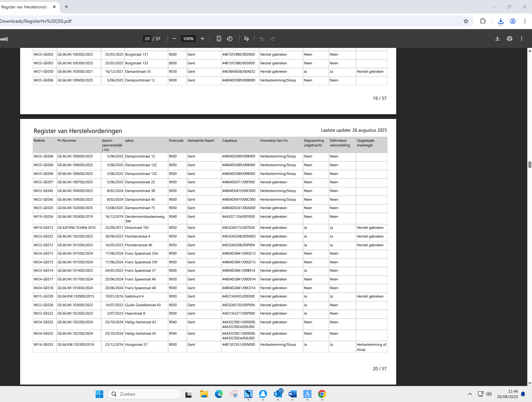
Task: Open Chrome downloads panel
Action: (x=501, y=21)
